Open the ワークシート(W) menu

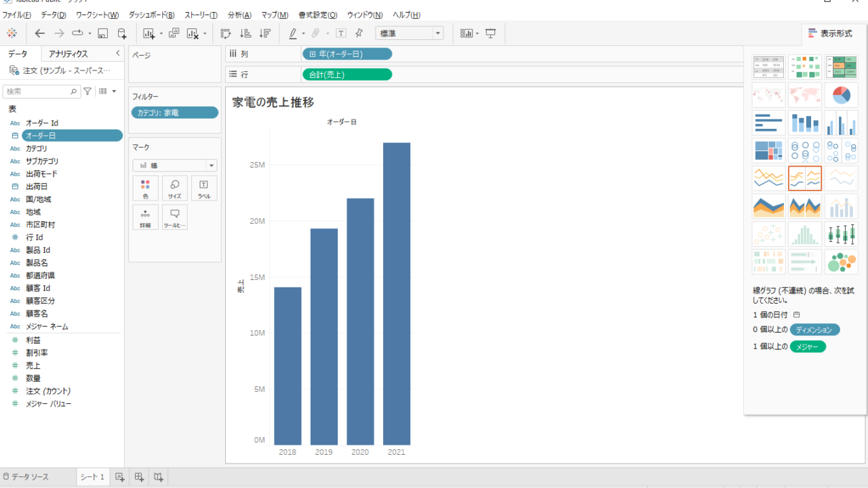click(x=97, y=15)
